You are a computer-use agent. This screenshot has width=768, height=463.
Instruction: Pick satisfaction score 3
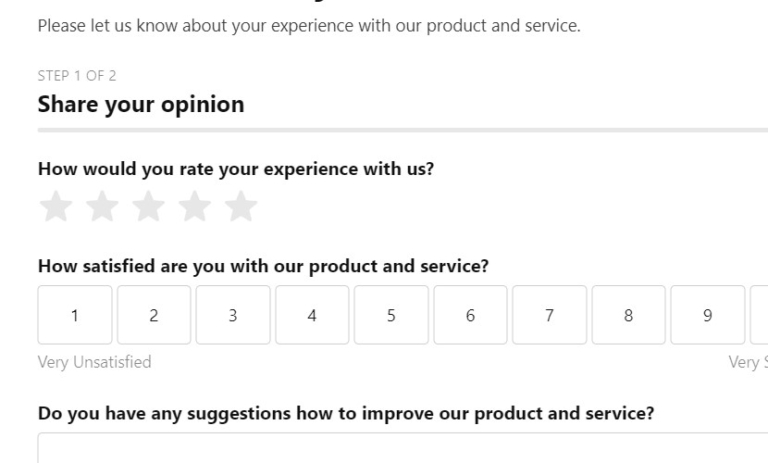coord(232,315)
